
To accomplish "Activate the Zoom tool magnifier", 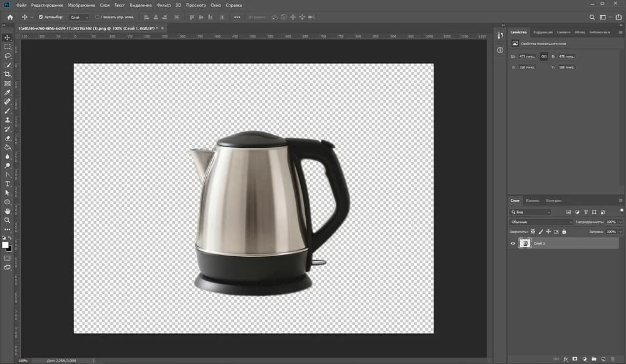I will [8, 221].
